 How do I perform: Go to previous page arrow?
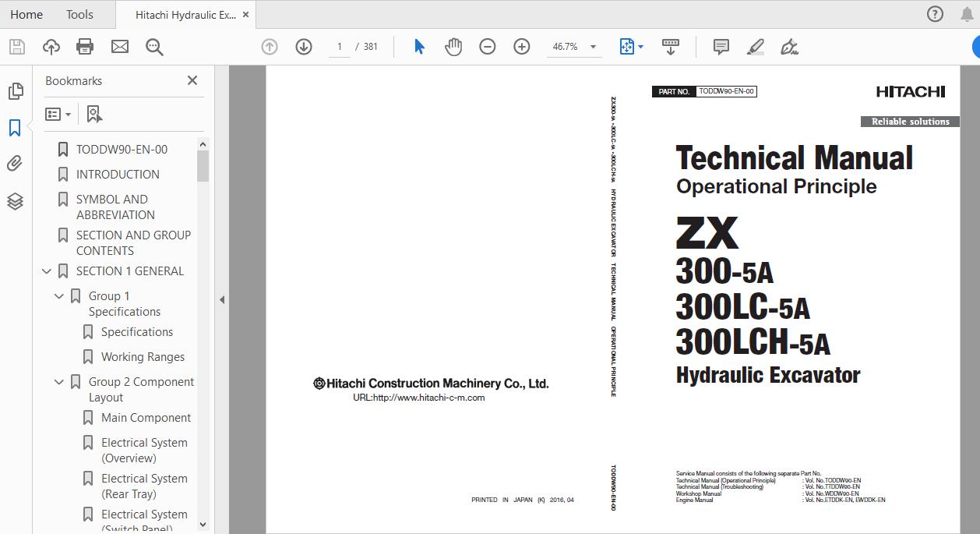point(270,47)
